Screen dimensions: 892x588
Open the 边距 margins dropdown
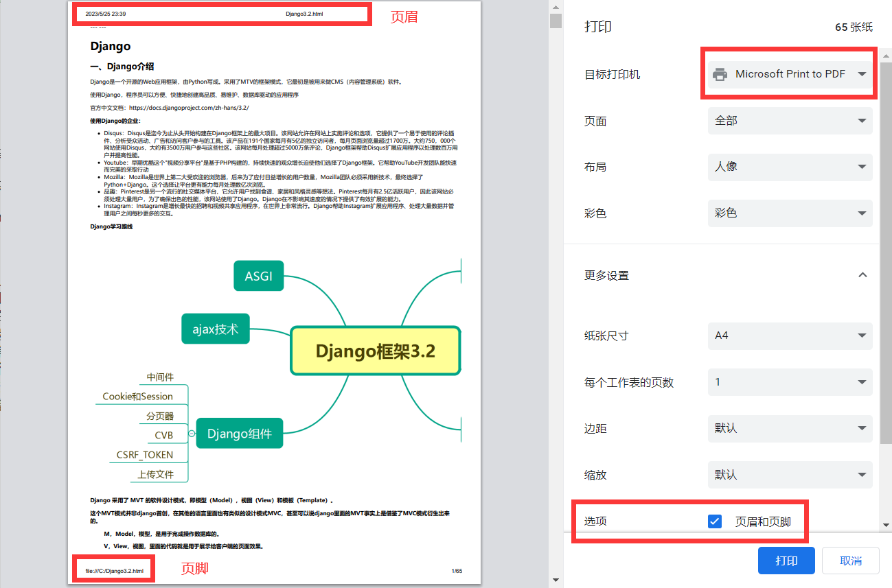[790, 428]
